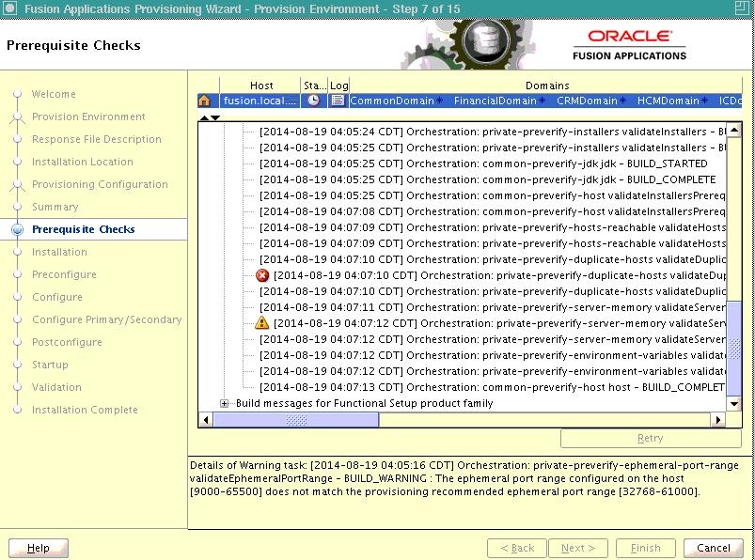755x560 pixels.
Task: Click the clock status icon in the host row
Action: (313, 101)
